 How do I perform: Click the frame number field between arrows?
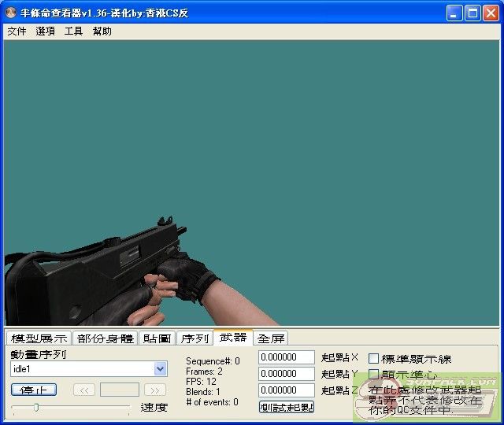120,390
